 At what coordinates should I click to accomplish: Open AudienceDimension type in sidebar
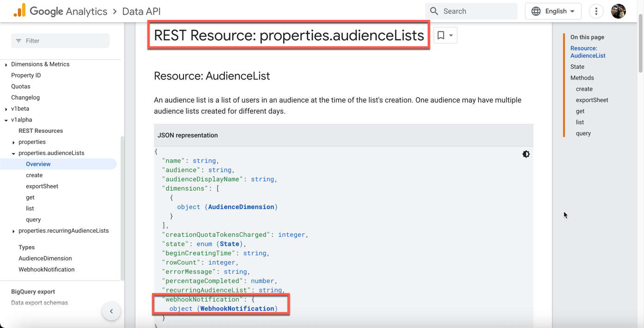(x=45, y=258)
